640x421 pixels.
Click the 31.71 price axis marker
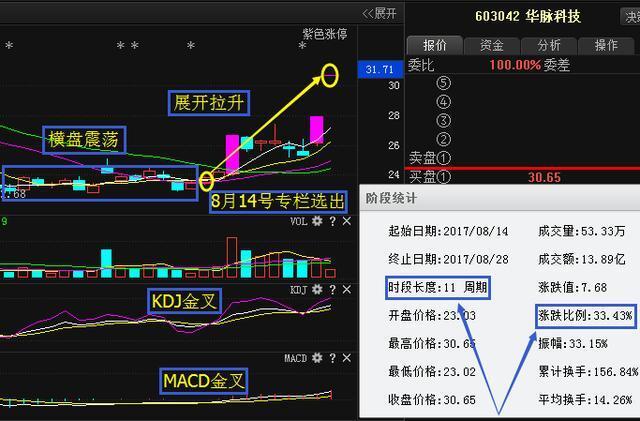(x=380, y=69)
